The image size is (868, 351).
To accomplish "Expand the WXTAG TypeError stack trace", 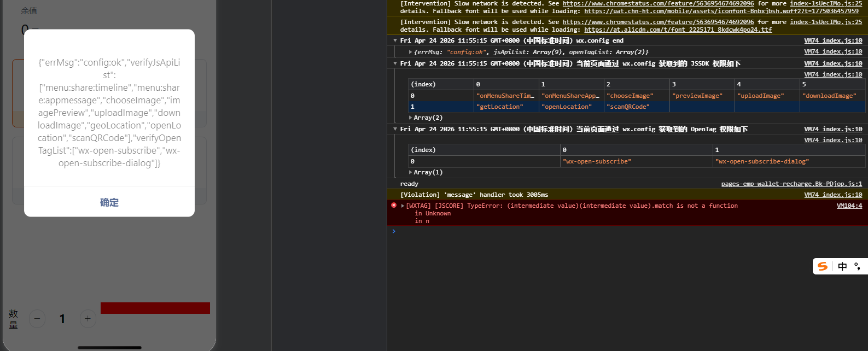I will [403, 206].
